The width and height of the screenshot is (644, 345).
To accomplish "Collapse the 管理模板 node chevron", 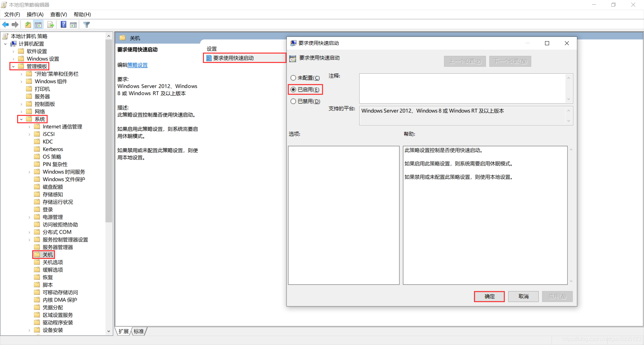I will tap(13, 66).
